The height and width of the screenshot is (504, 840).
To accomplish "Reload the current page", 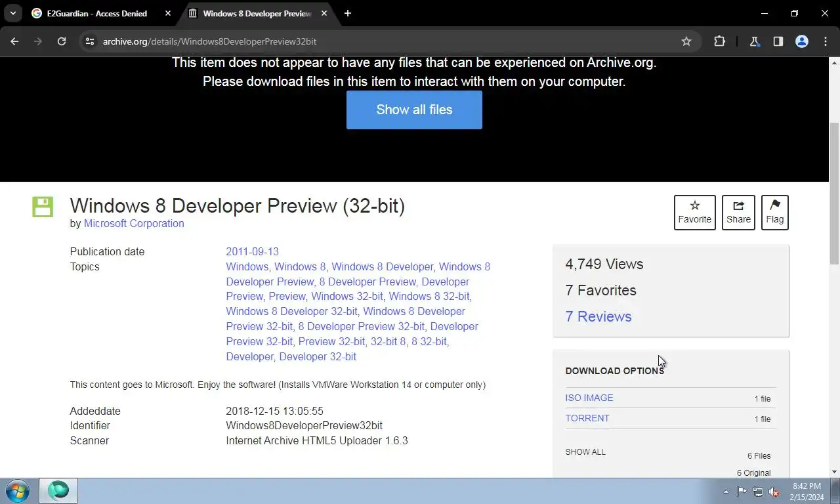I will coord(62,41).
